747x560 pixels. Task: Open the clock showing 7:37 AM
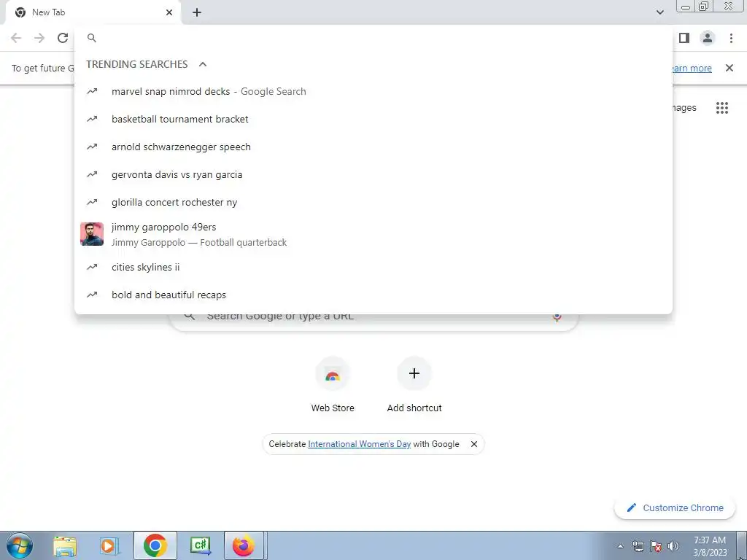[x=710, y=546]
